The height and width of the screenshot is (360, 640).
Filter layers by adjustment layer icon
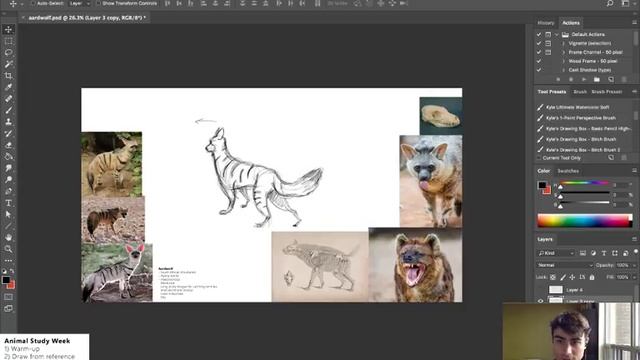point(593,253)
